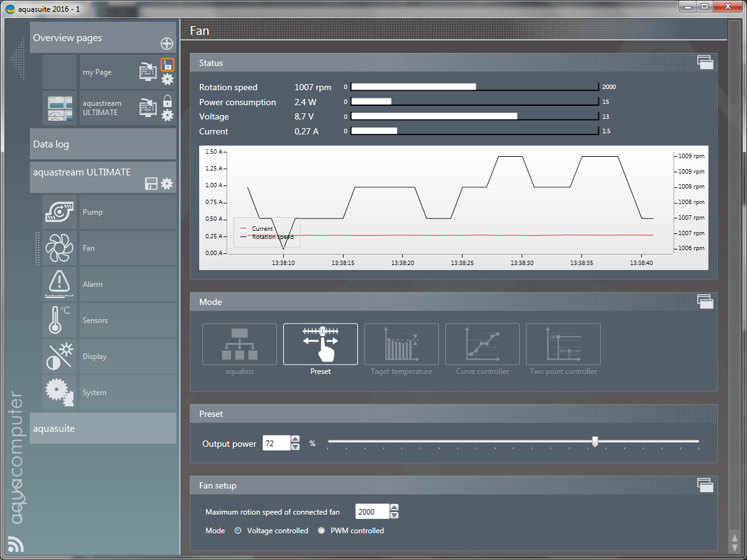Toggle the unlock icon on my Page row
Viewport: 747px width, 560px height.
(167, 64)
